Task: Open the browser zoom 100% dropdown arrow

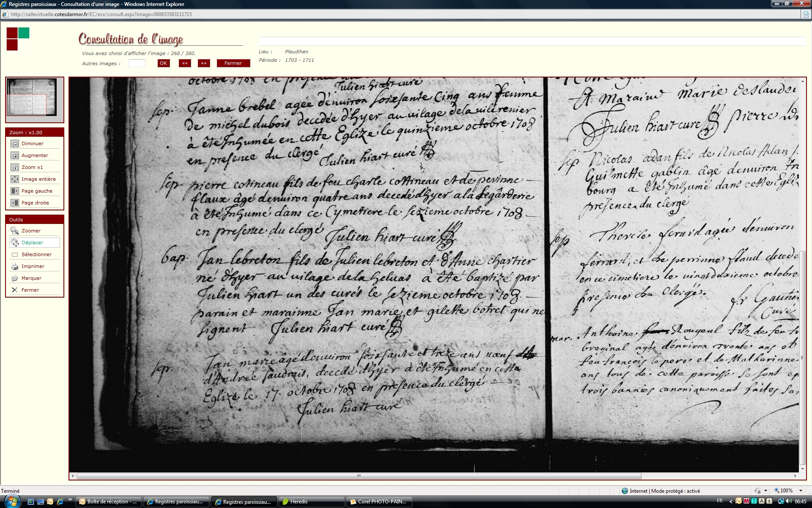Action: [x=801, y=491]
